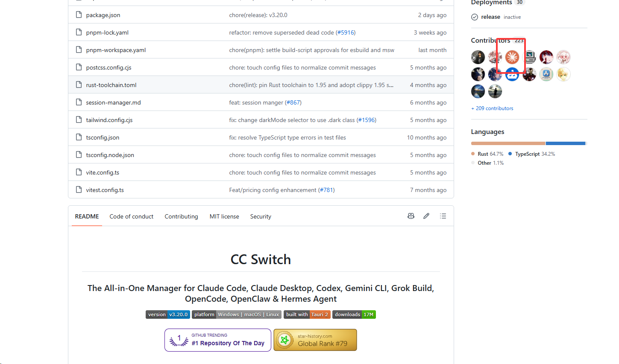Click the file icon next to vitest.config.ts

(x=79, y=190)
